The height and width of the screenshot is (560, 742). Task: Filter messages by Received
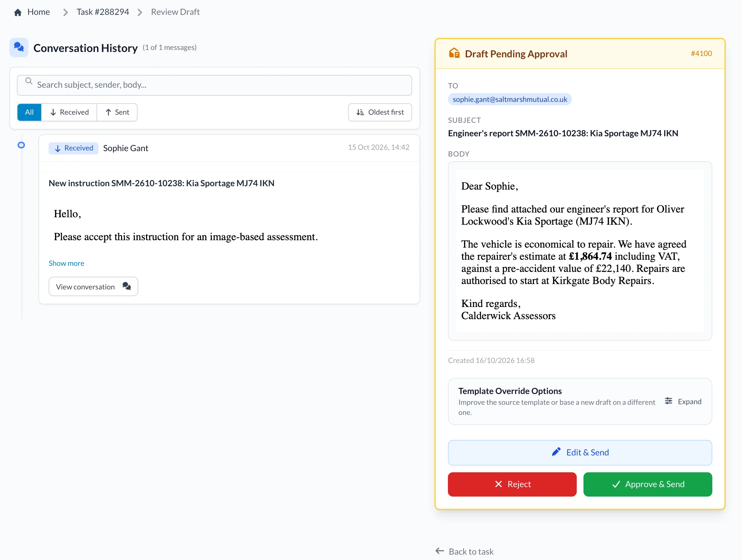tap(69, 112)
